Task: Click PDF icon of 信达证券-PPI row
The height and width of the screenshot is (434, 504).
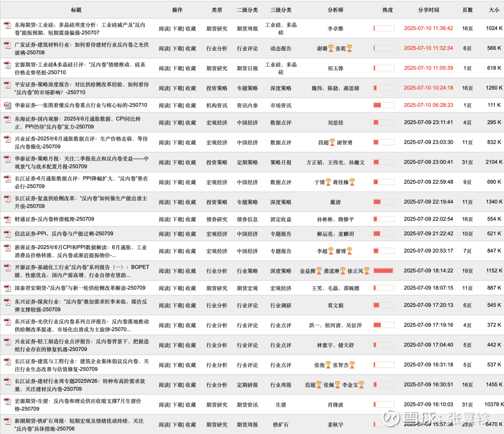Action: pos(7,234)
